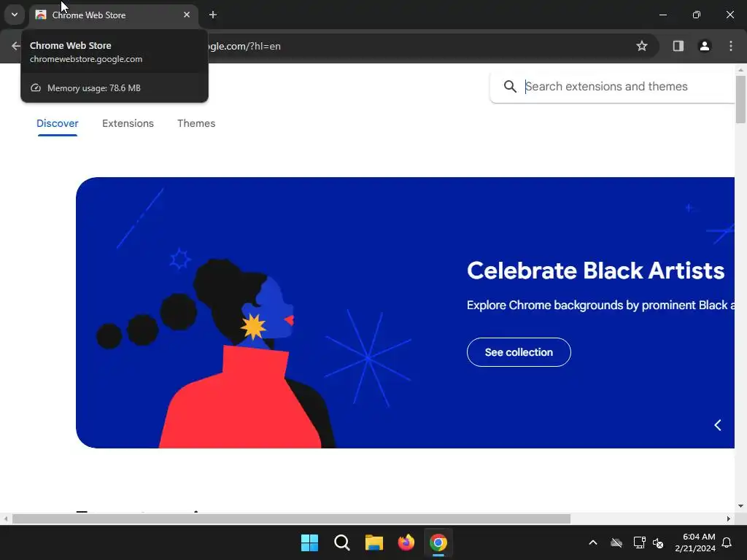The image size is (747, 560).
Task: Click the Chrome taskbar icon
Action: coord(438,542)
